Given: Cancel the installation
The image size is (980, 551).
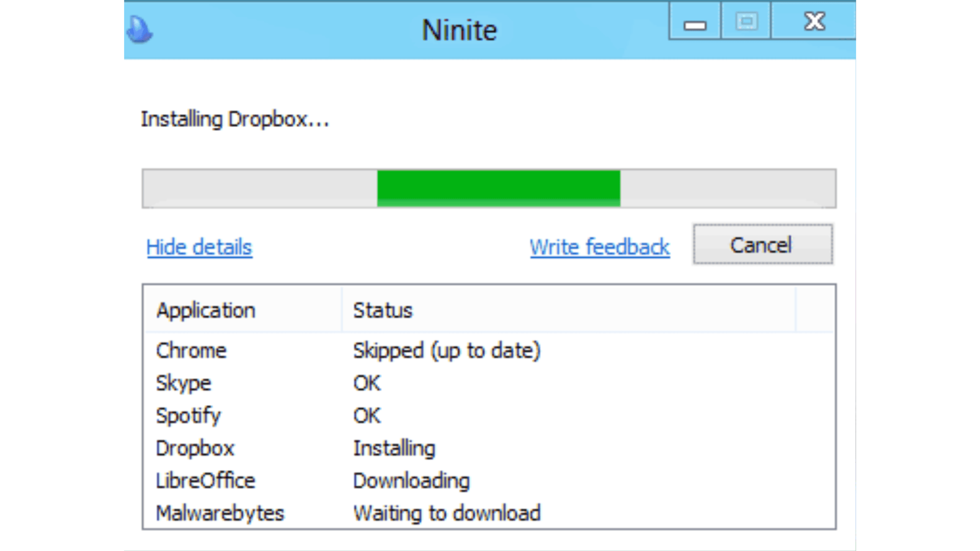Looking at the screenshot, I should pyautogui.click(x=763, y=244).
